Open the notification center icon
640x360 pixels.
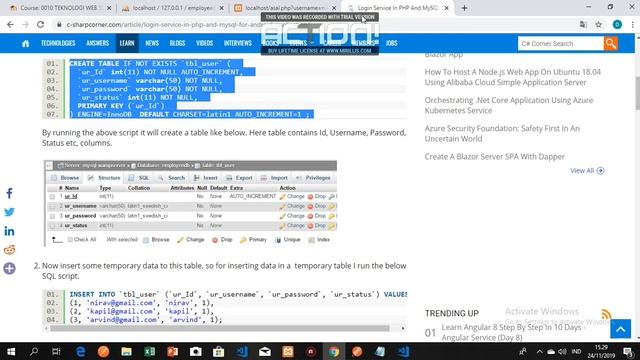tap(629, 351)
